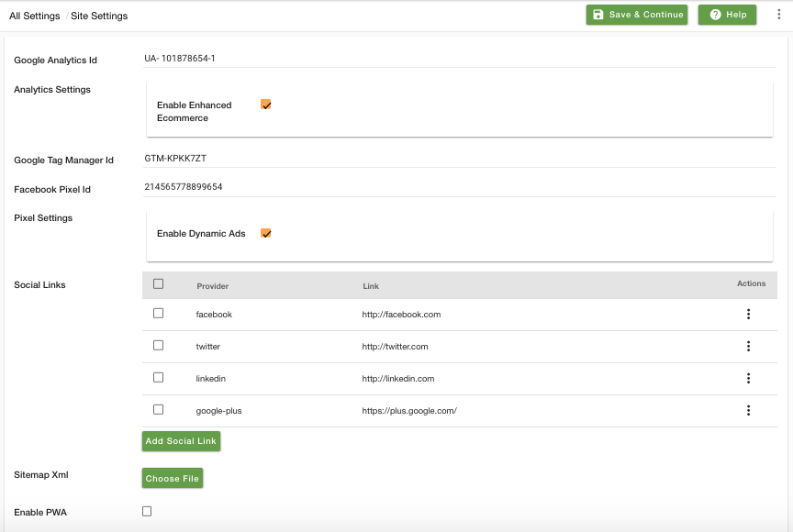The image size is (793, 532).
Task: Open actions menu for google-plus row
Action: (x=749, y=410)
